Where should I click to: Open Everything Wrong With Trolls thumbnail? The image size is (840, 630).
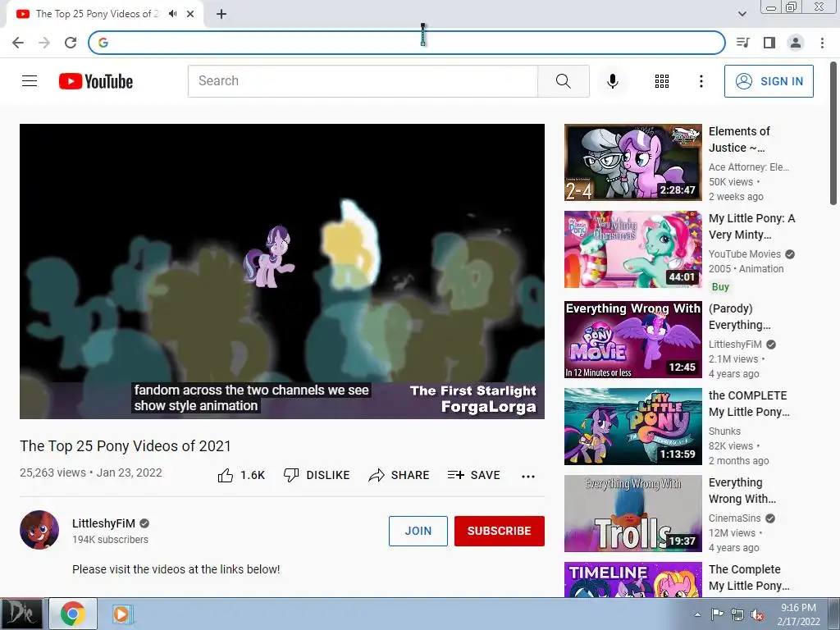click(632, 514)
